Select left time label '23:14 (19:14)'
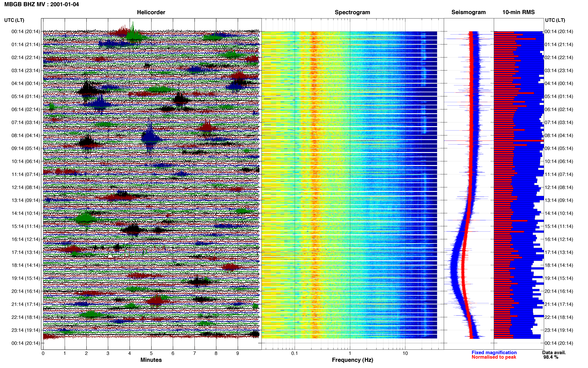The height and width of the screenshot is (368, 588). tap(26, 330)
